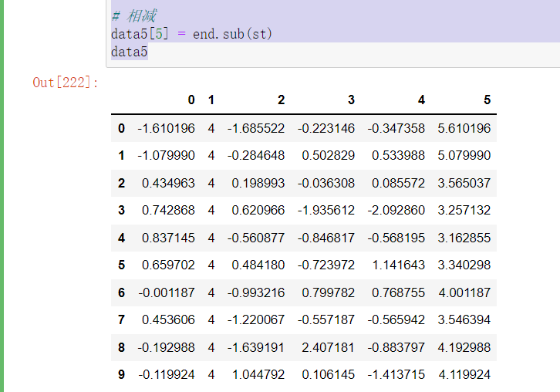Select cell value -1.079990
This screenshot has width=560, height=392.
pyautogui.click(x=167, y=155)
